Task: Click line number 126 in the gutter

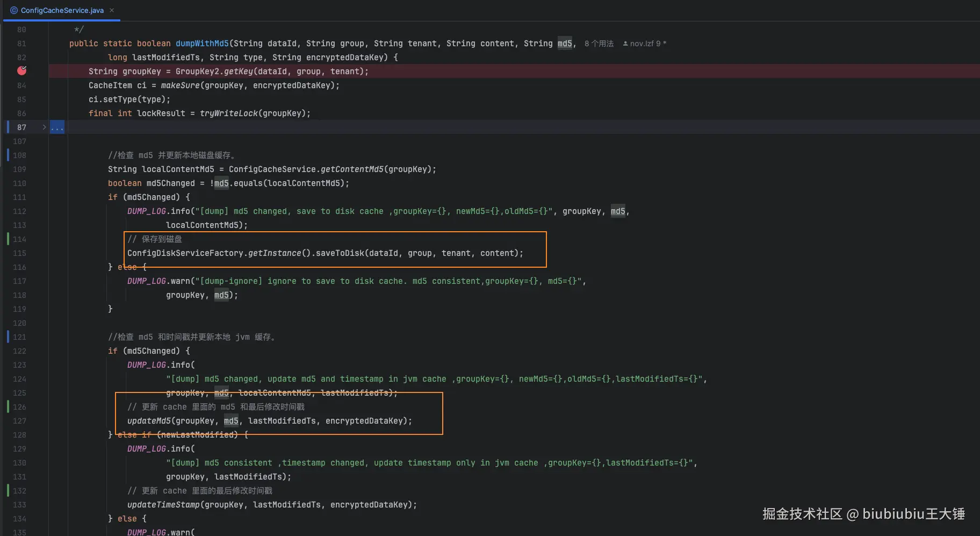Action: coord(19,407)
